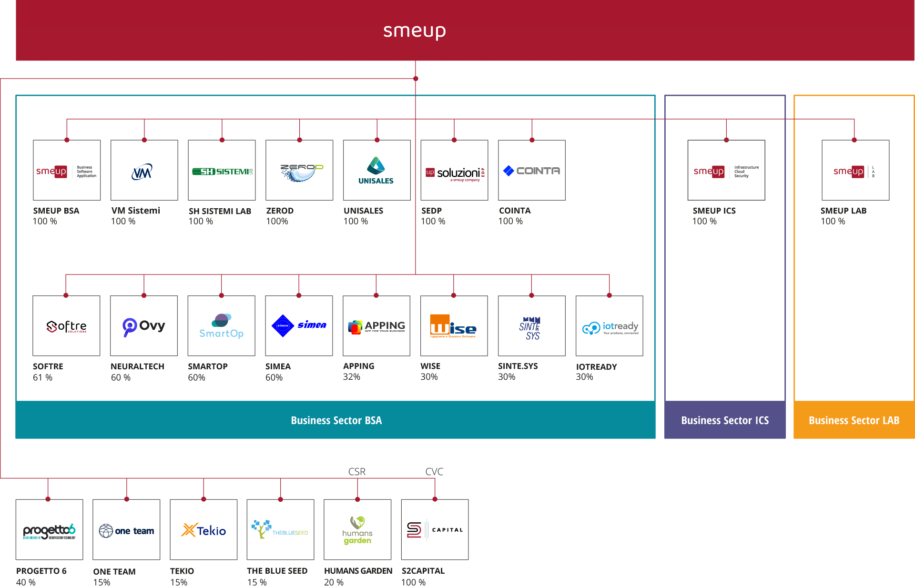This screenshot has width=915, height=588.
Task: Click THE BLUE SEED label
Action: [x=277, y=571]
